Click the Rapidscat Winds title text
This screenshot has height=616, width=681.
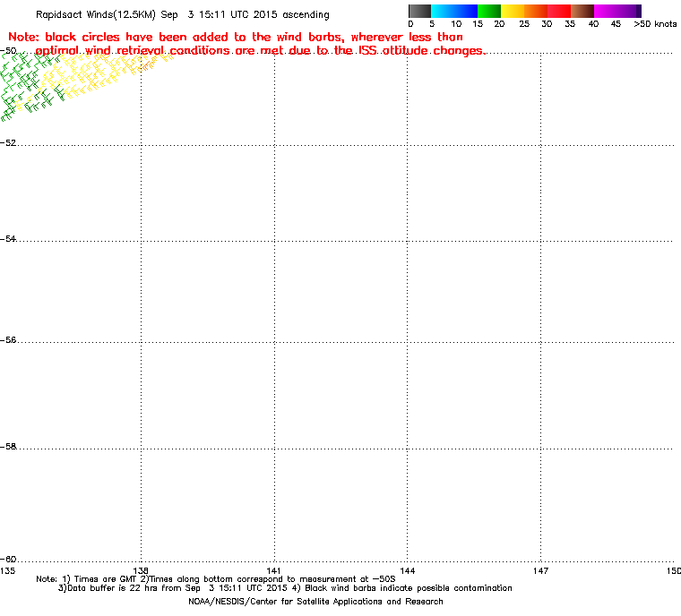pyautogui.click(x=183, y=14)
